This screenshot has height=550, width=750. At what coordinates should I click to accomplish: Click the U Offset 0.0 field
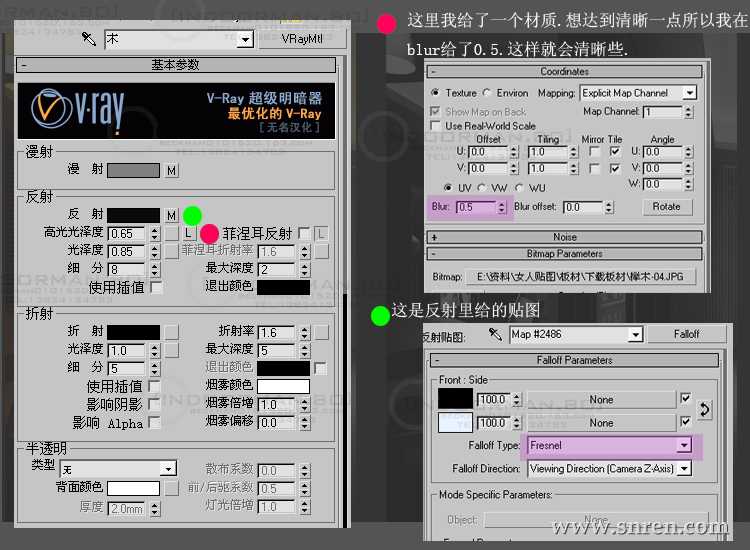[489, 152]
